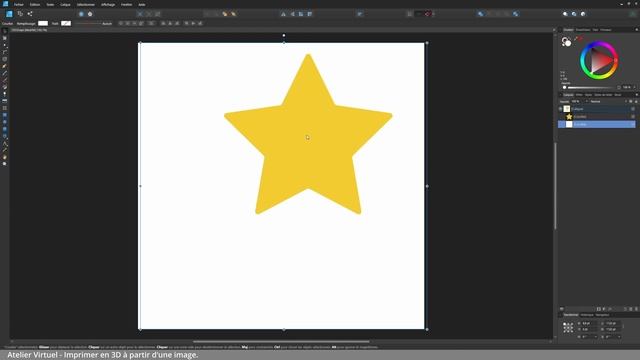Select the Ellipse shape tool

(4, 122)
